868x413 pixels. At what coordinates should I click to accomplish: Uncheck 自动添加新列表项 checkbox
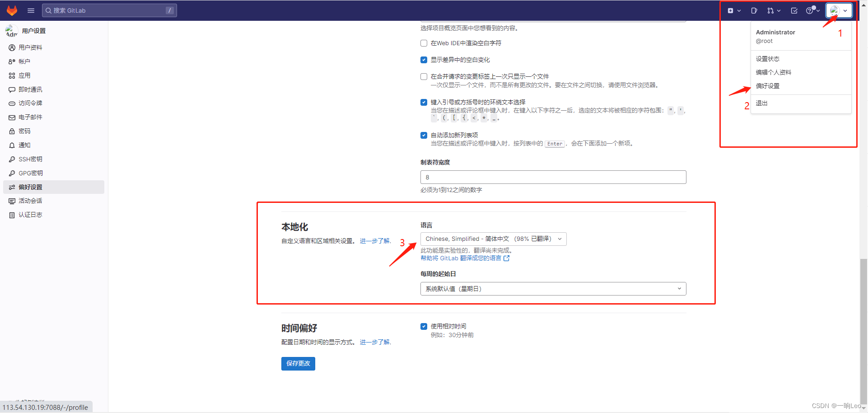point(424,135)
